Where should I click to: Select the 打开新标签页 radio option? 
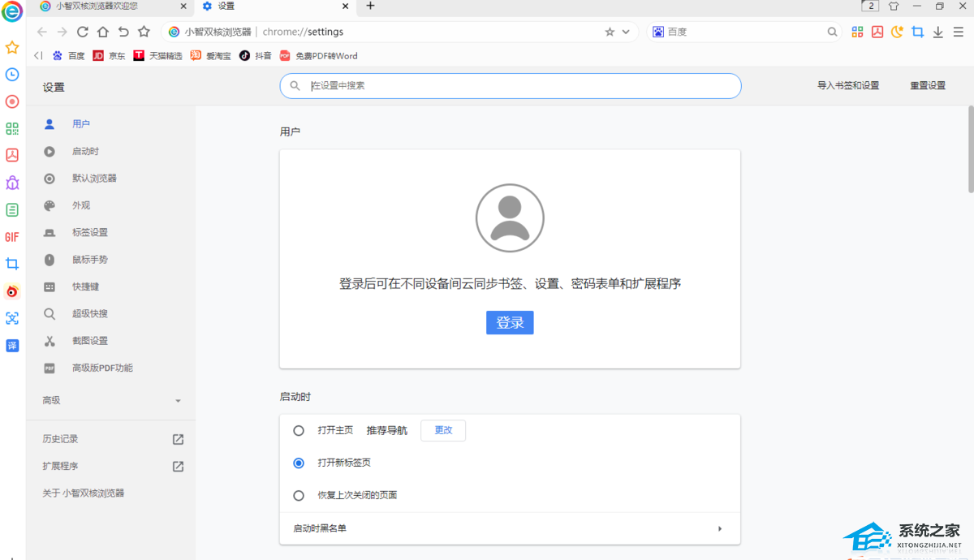299,463
